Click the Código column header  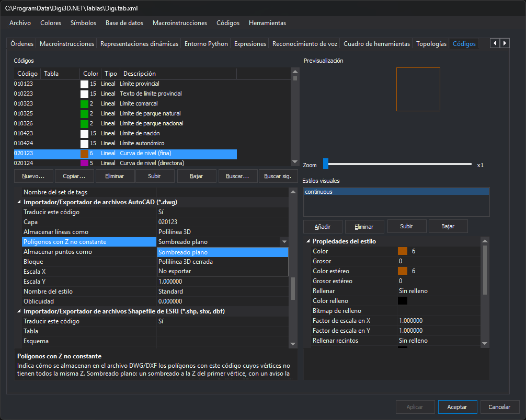27,74
